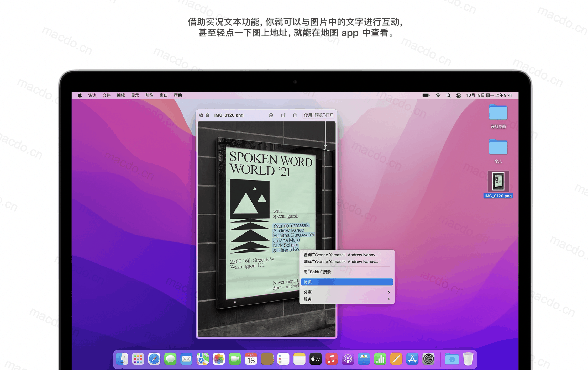Image resolution: width=588 pixels, height=370 pixels.
Task: Click the highlighted Yvonne Yamasaki name
Action: (291, 225)
